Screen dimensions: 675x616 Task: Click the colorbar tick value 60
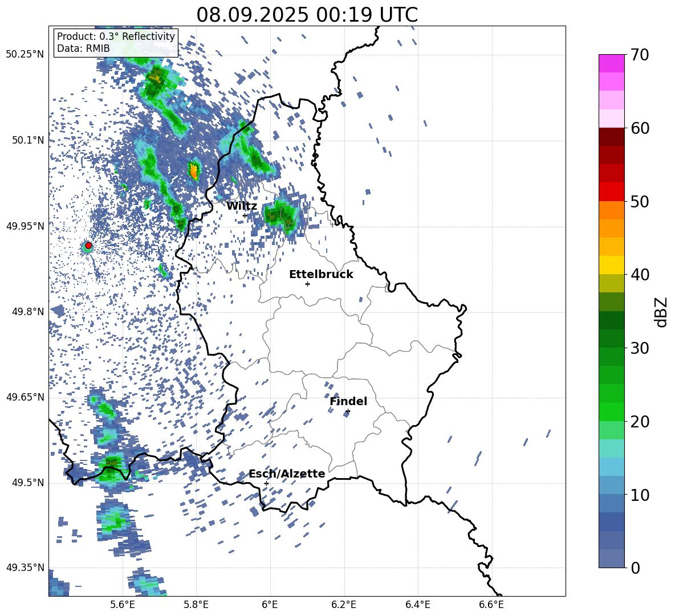[x=640, y=128]
